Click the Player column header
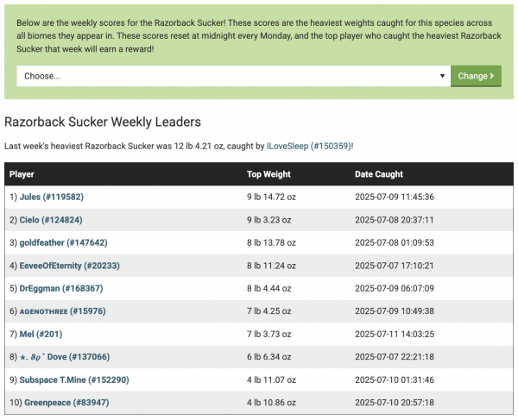The height and width of the screenshot is (420, 518). pos(22,174)
